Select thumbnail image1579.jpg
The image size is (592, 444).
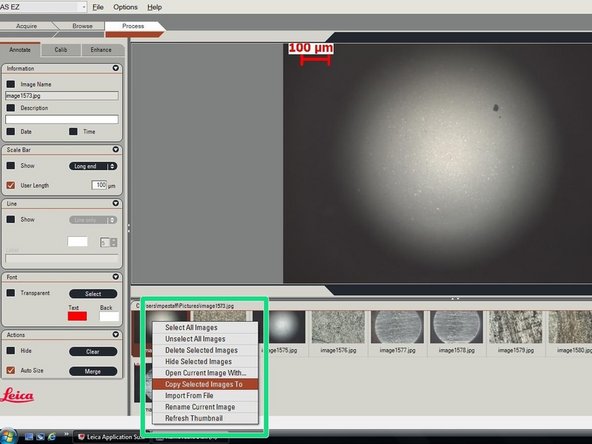[515, 327]
